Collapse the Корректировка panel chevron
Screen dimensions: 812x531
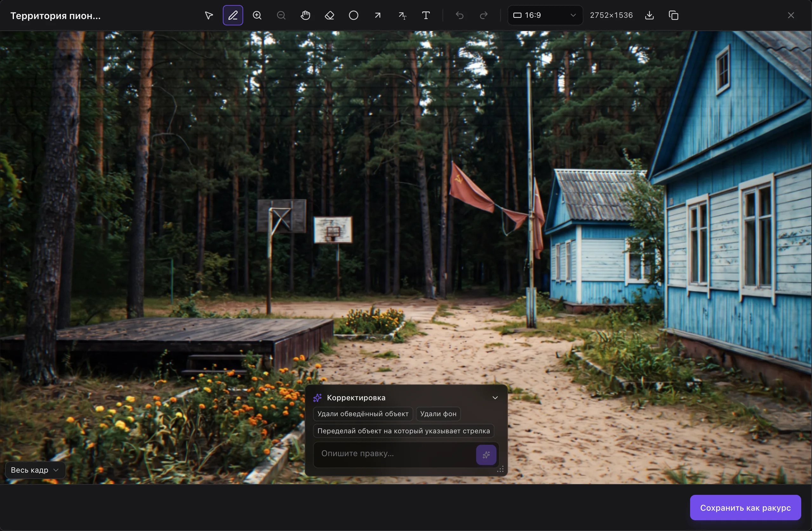click(495, 398)
